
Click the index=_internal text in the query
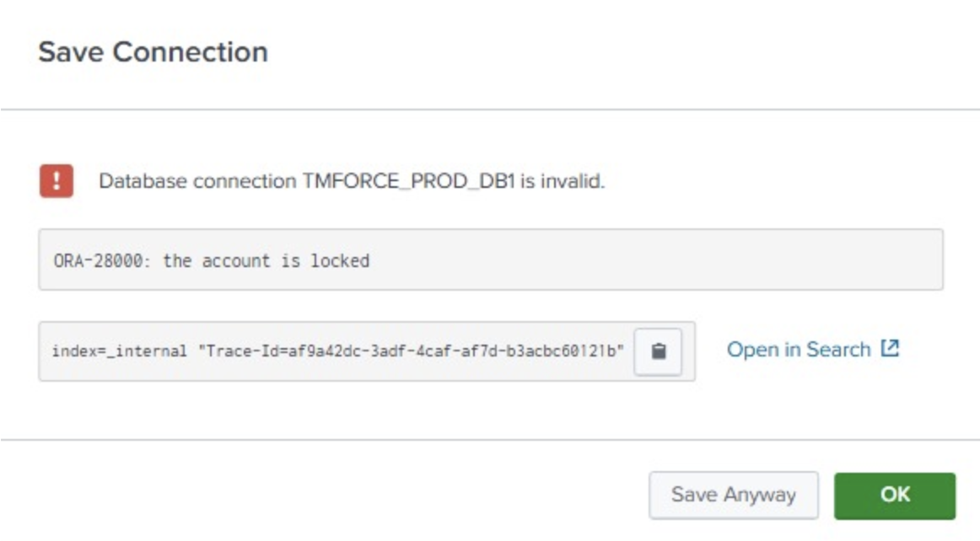[x=118, y=351]
